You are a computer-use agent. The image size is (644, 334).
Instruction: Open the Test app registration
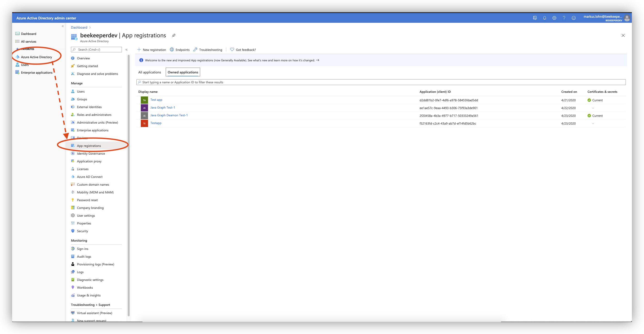156,100
